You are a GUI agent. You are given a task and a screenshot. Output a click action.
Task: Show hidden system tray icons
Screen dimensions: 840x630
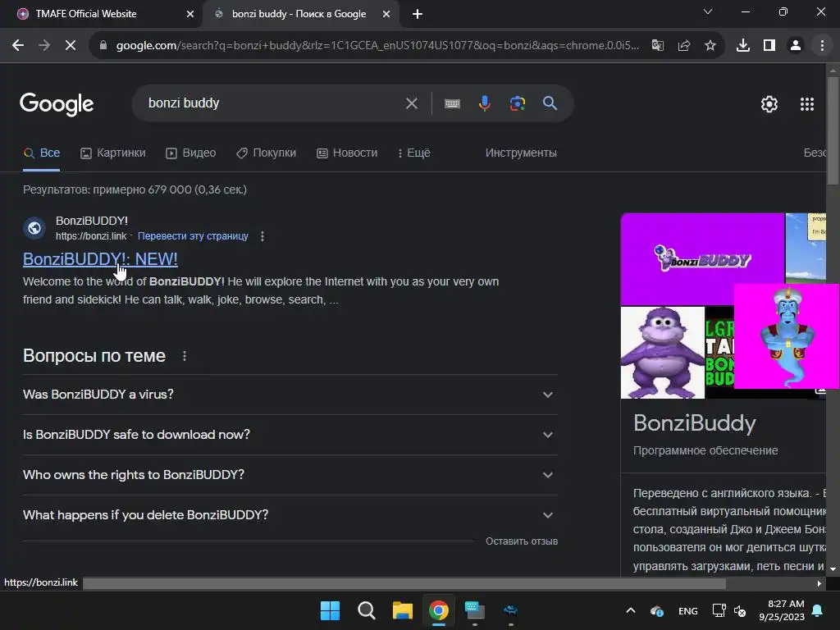tap(631, 610)
